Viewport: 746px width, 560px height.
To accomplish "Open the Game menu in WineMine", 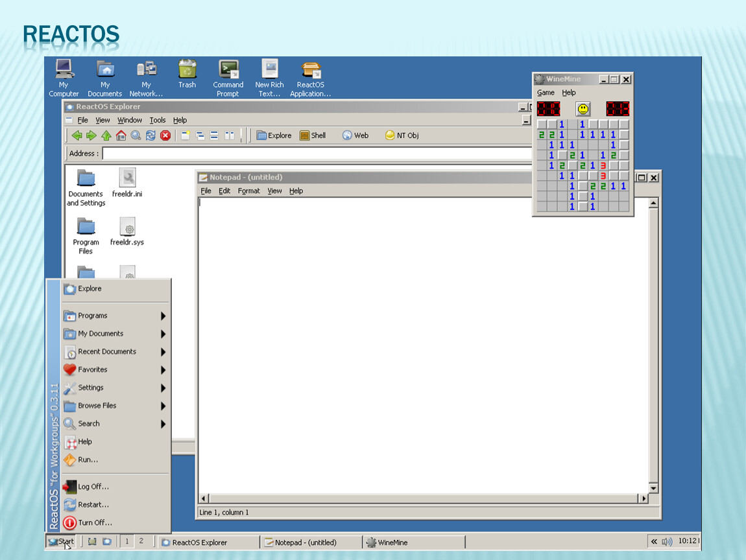I will [x=546, y=93].
